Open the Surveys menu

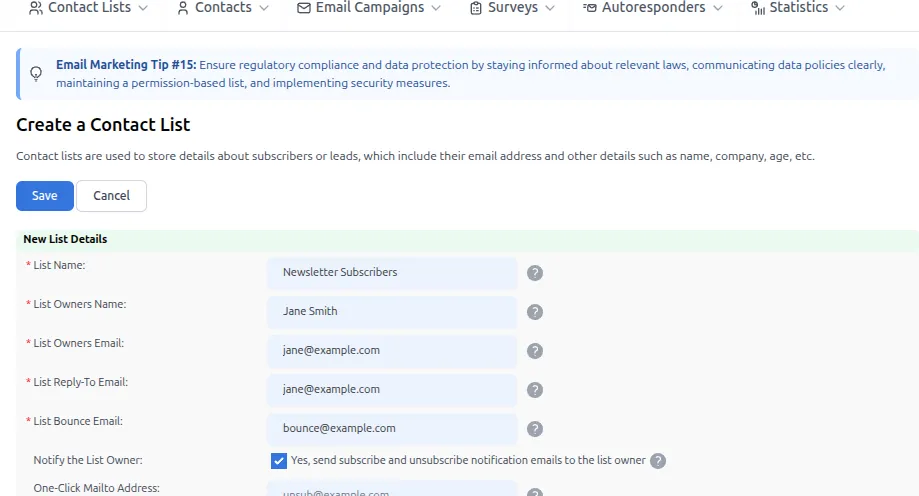tap(512, 8)
